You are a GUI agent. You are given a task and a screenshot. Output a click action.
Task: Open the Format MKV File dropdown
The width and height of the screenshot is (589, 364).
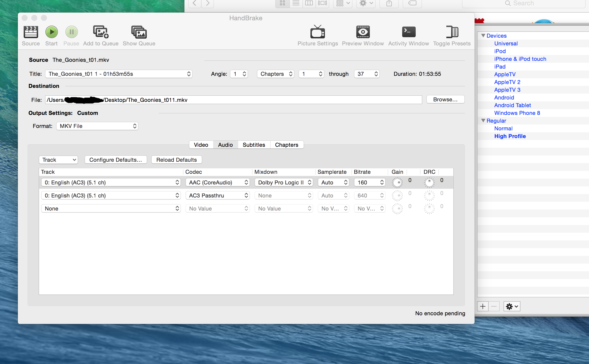point(97,126)
